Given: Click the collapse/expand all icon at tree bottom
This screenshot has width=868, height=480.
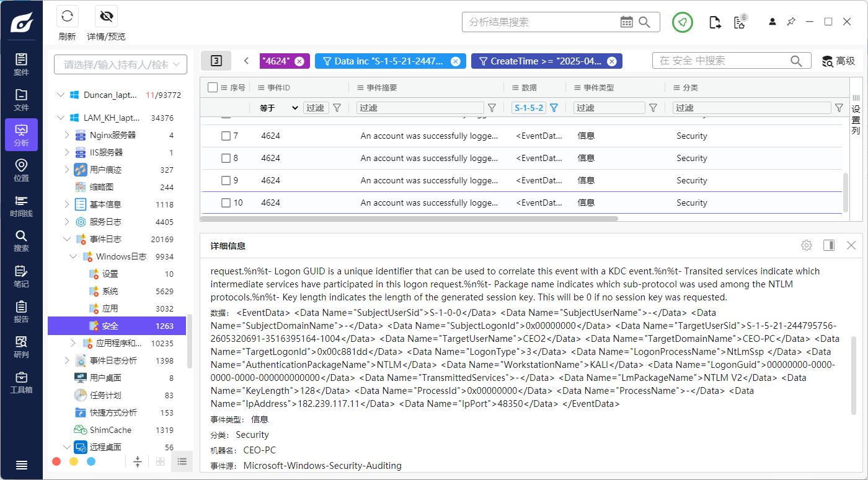Looking at the screenshot, I should (138, 461).
